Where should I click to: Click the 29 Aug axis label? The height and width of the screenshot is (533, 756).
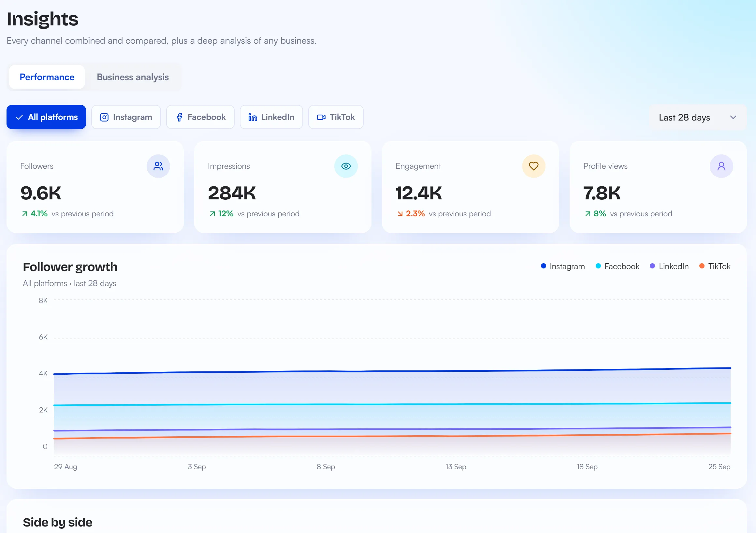pyautogui.click(x=65, y=467)
